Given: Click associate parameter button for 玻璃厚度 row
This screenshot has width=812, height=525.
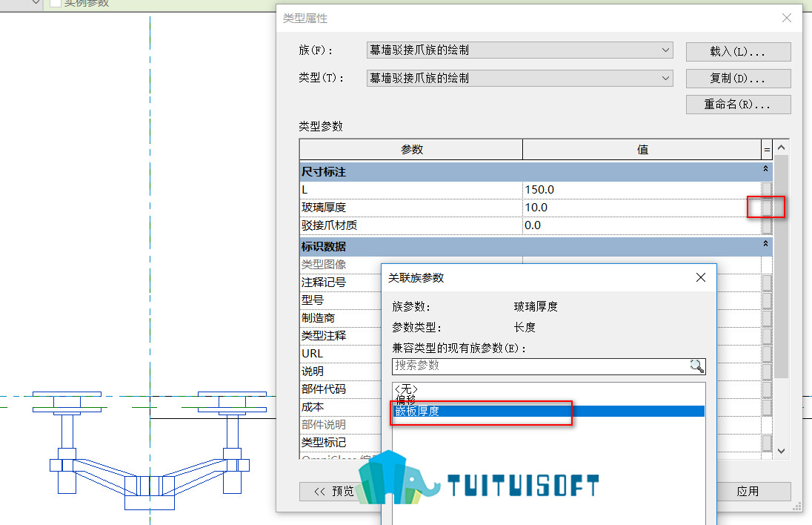Looking at the screenshot, I should pyautogui.click(x=766, y=208).
